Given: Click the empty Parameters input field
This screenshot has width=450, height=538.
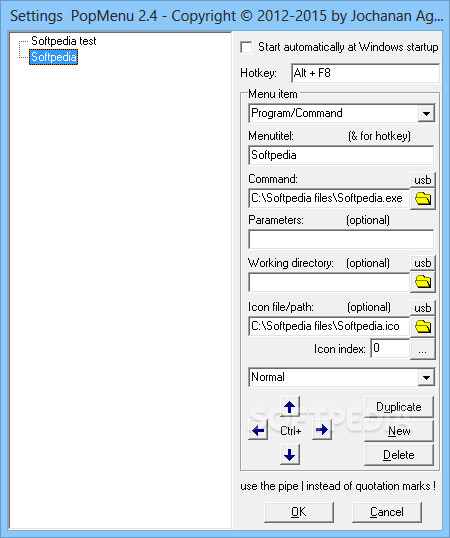Looking at the screenshot, I should click(x=341, y=239).
